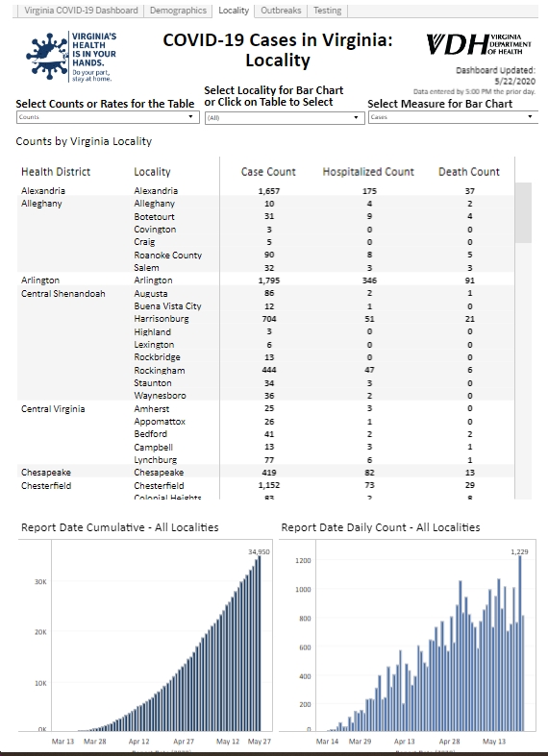Viewport: 548px width, 756px height.
Task: Click the Hospitalized Count column header
Action: tap(368, 172)
